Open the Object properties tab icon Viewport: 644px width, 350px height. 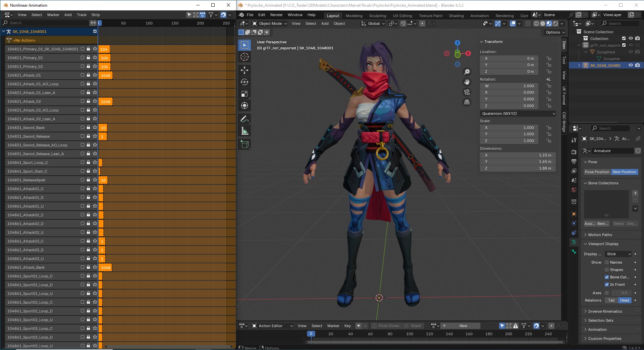[x=574, y=214]
